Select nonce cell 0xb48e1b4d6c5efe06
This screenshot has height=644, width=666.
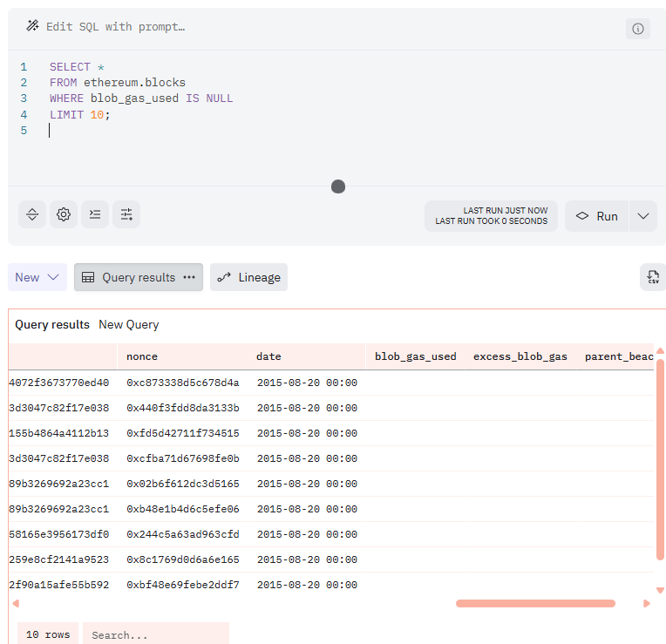[183, 509]
